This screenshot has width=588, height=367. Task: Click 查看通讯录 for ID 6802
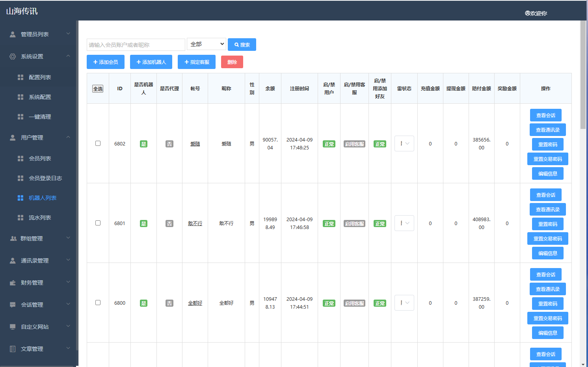click(x=548, y=130)
